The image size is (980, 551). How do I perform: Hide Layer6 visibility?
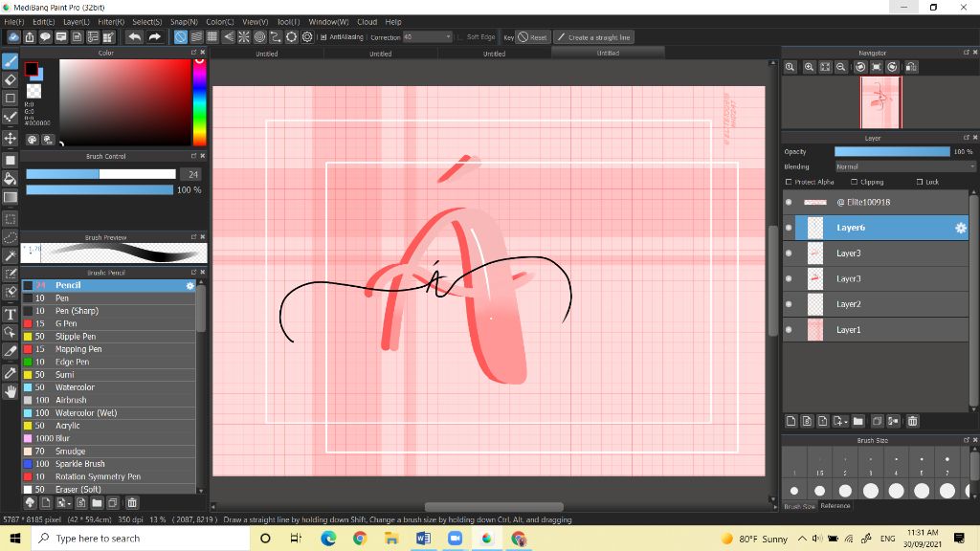(789, 228)
